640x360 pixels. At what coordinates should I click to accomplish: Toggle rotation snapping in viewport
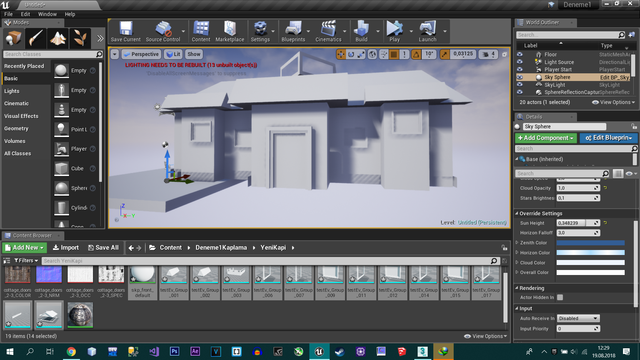(x=416, y=54)
